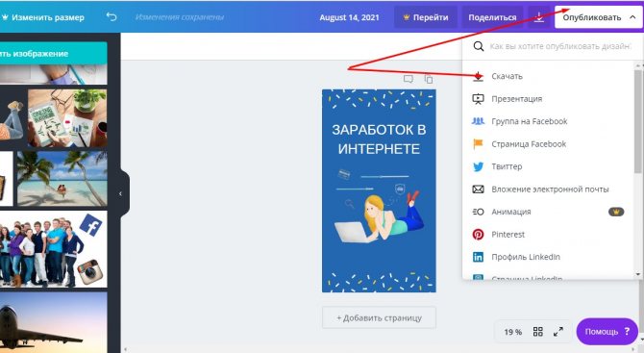The image size is (644, 353).
Task: Click the duplicate page icon
Action: (429, 79)
